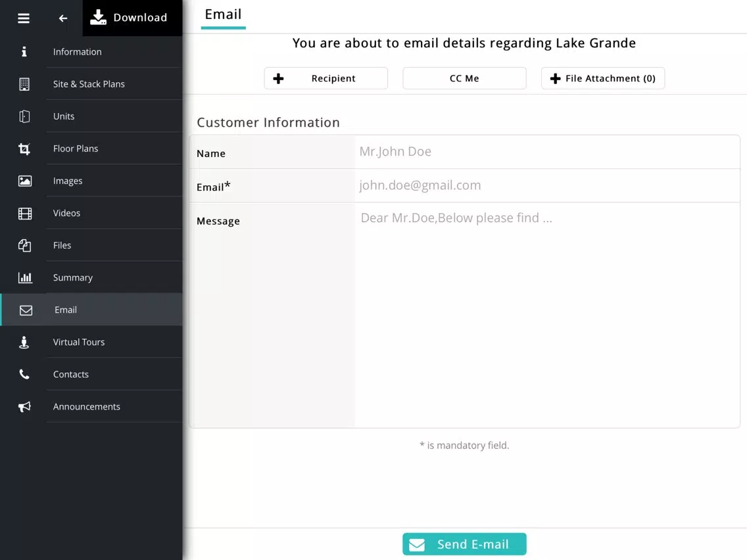The width and height of the screenshot is (747, 560).
Task: Select the Email tab heading
Action: (223, 14)
